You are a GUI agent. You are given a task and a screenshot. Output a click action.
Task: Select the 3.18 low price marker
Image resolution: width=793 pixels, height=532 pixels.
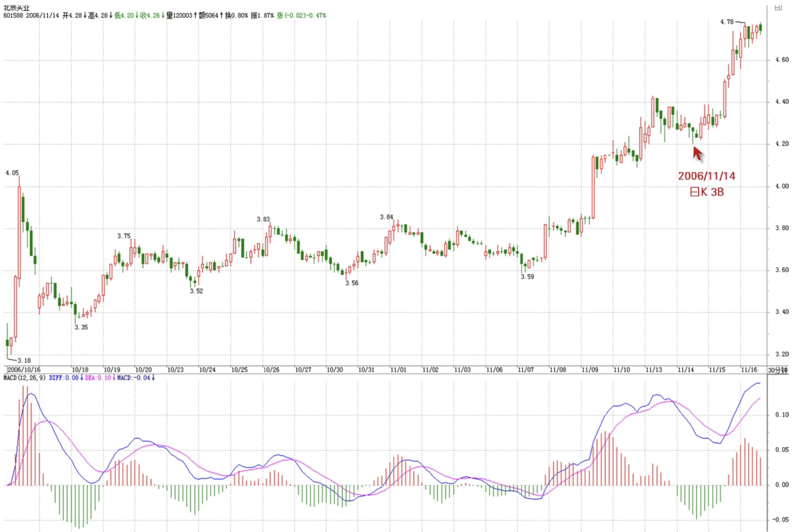(24, 360)
